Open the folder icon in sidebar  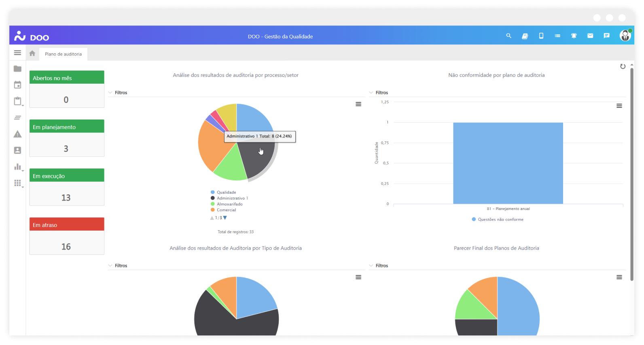(x=17, y=69)
